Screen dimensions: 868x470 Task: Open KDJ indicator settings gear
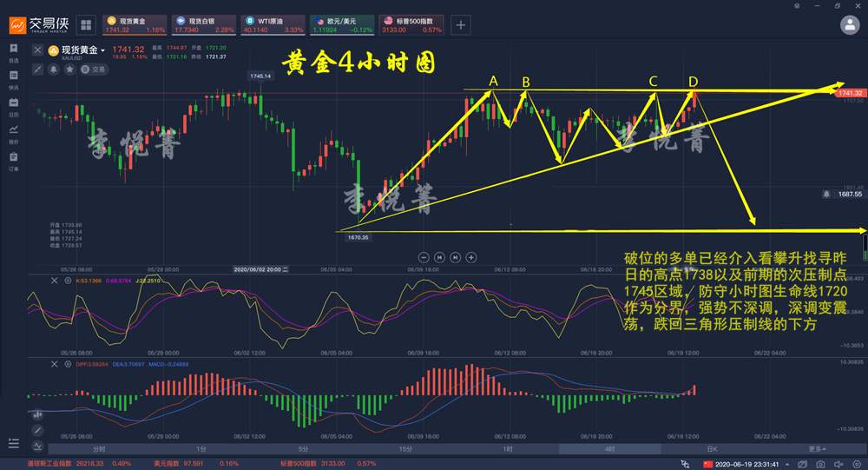pyautogui.click(x=68, y=281)
